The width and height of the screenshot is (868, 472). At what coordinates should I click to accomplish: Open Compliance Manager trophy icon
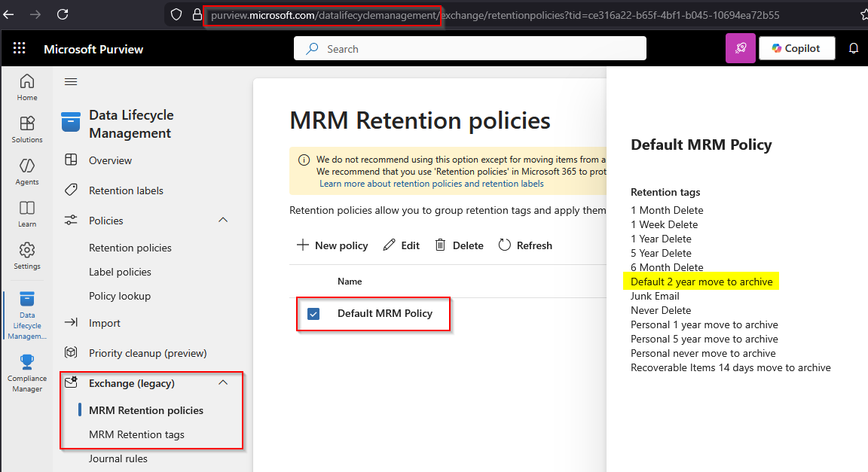tap(27, 363)
